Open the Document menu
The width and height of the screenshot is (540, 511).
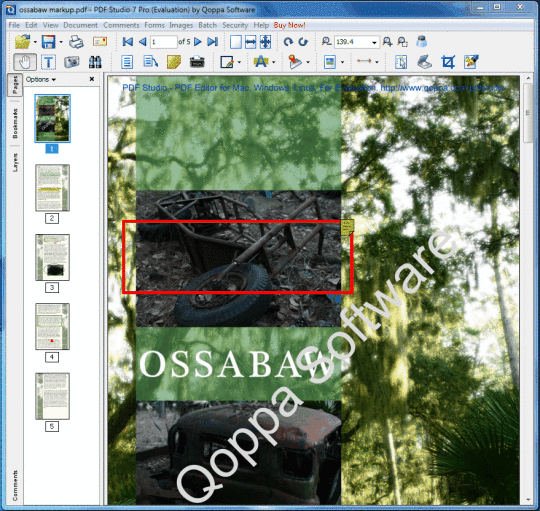click(x=80, y=25)
